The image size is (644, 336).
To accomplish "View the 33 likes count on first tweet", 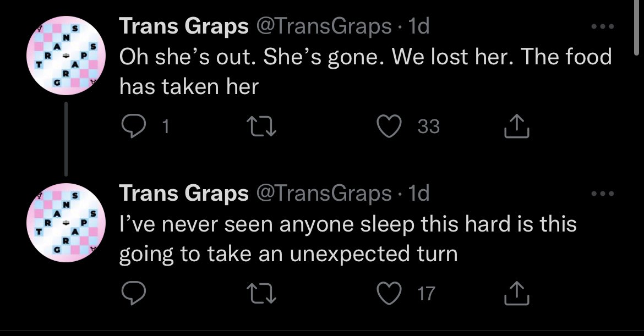I will pos(429,127).
